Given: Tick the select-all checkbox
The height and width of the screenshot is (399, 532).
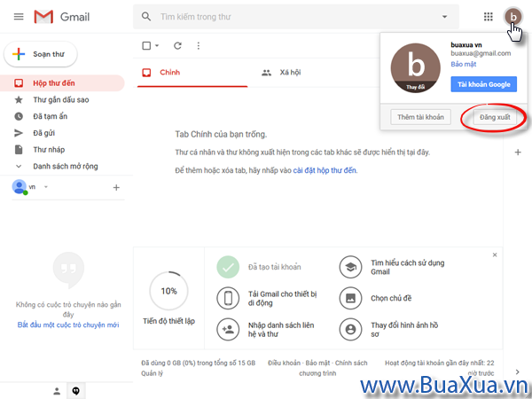Looking at the screenshot, I should point(146,46).
